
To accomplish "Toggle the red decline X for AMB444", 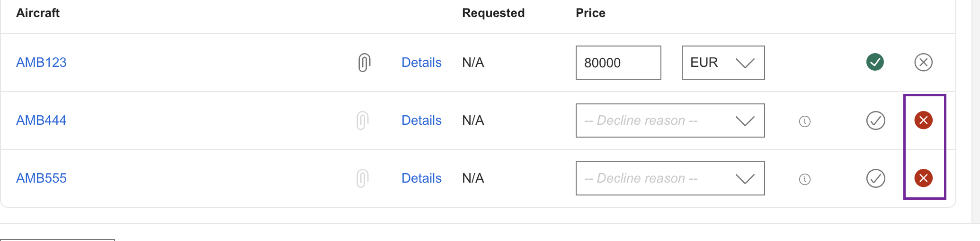I will click(923, 120).
